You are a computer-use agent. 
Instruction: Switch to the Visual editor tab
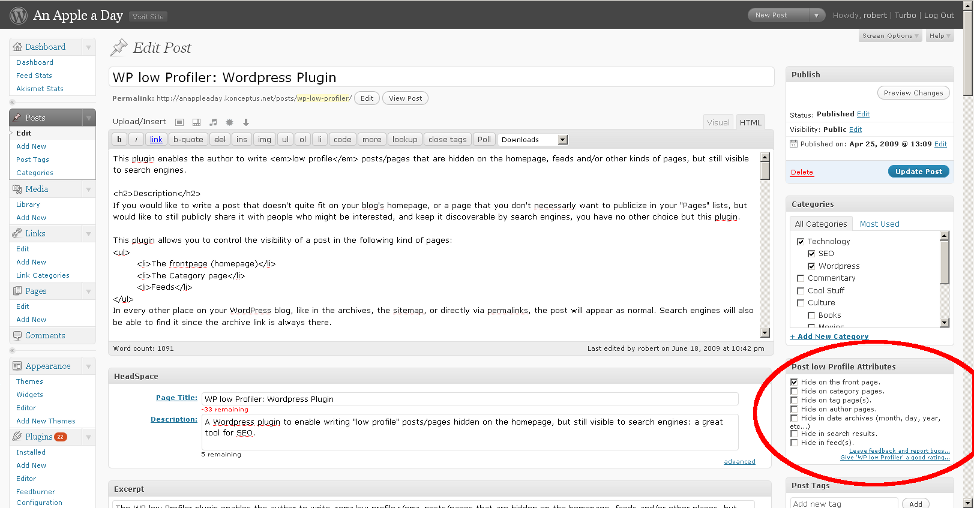pyautogui.click(x=717, y=122)
